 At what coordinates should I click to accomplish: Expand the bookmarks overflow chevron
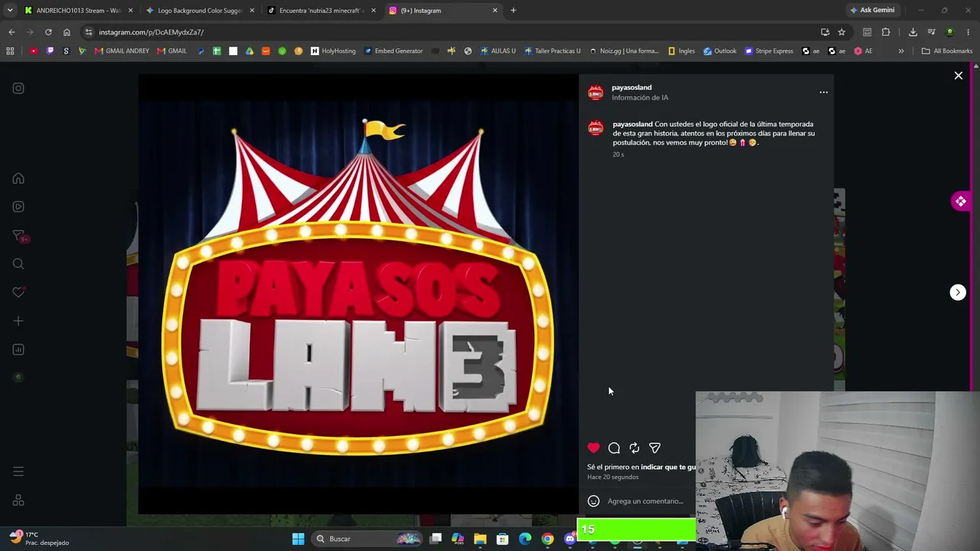(901, 51)
